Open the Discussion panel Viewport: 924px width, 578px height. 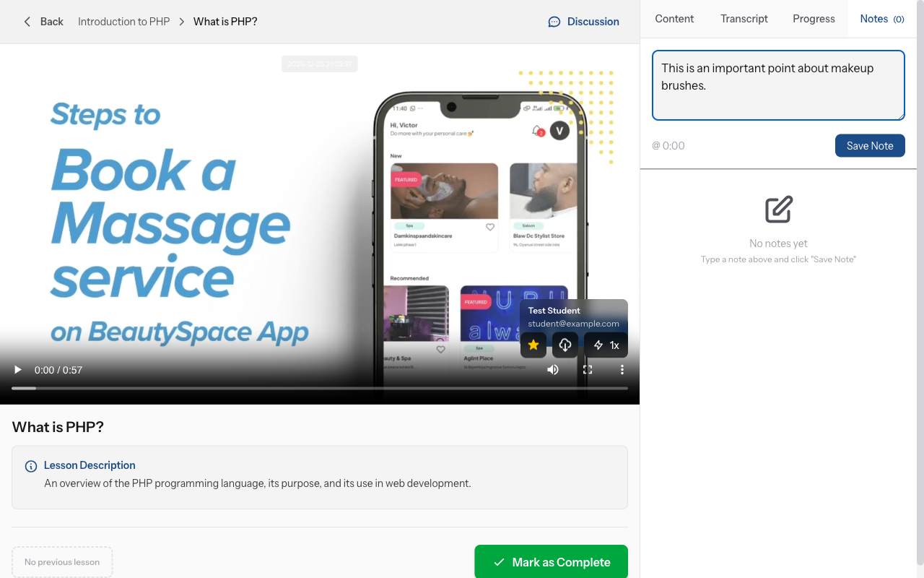point(583,22)
